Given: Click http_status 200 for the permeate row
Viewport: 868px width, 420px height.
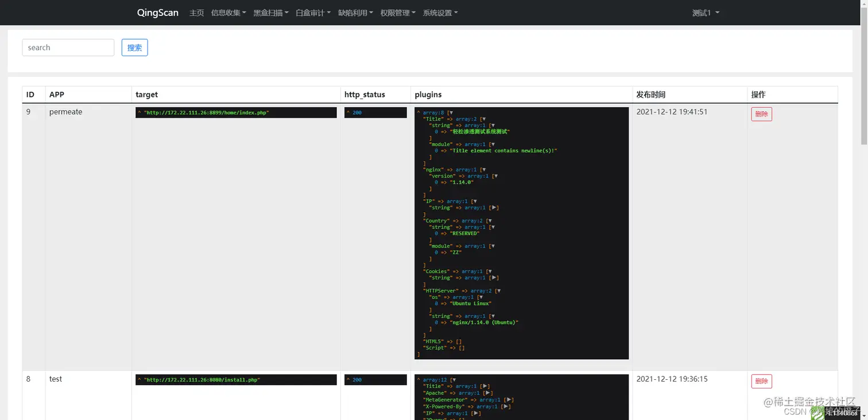Looking at the screenshot, I should (x=357, y=113).
